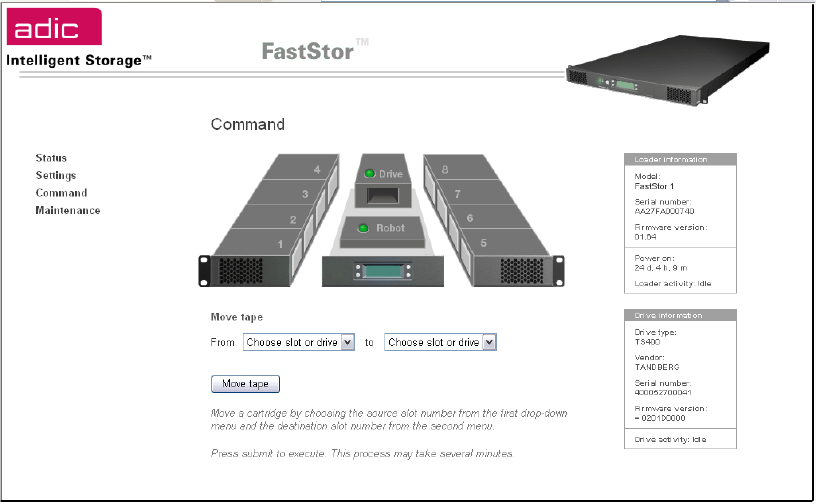Click the loader firmware version 01.04

click(x=645, y=237)
